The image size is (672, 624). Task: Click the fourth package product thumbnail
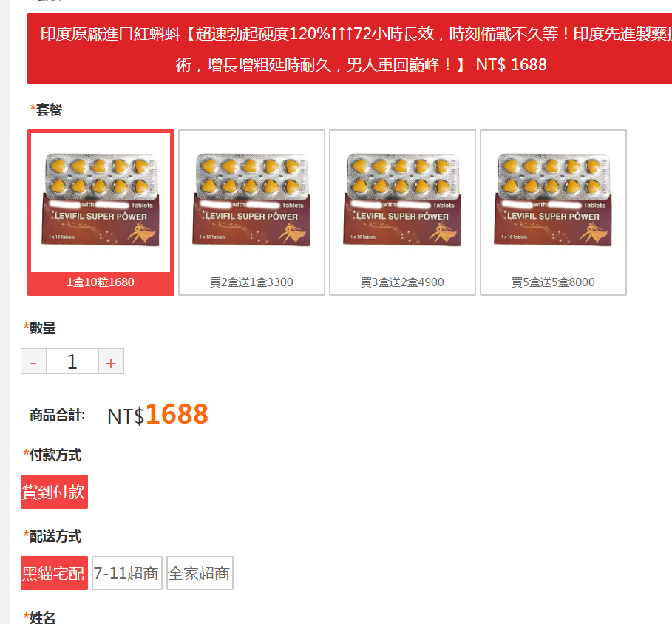(x=553, y=200)
